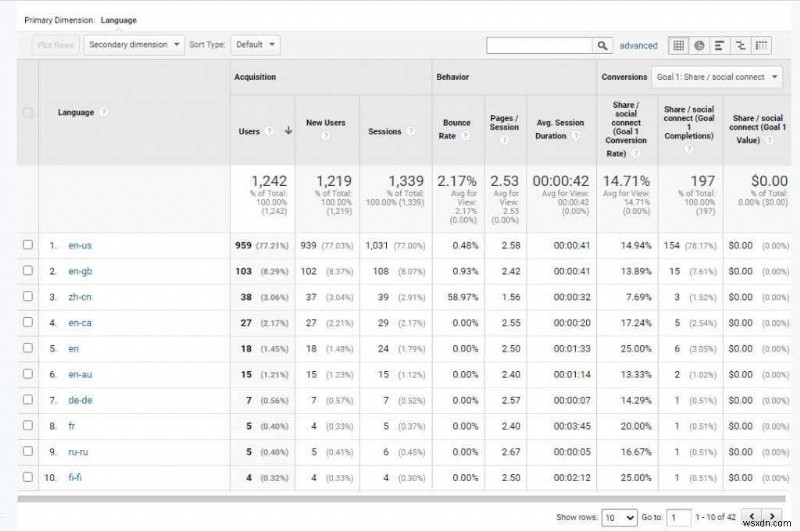Screen dimensions: 800x531
Task: Check the de-de row checkbox
Action: click(28, 399)
